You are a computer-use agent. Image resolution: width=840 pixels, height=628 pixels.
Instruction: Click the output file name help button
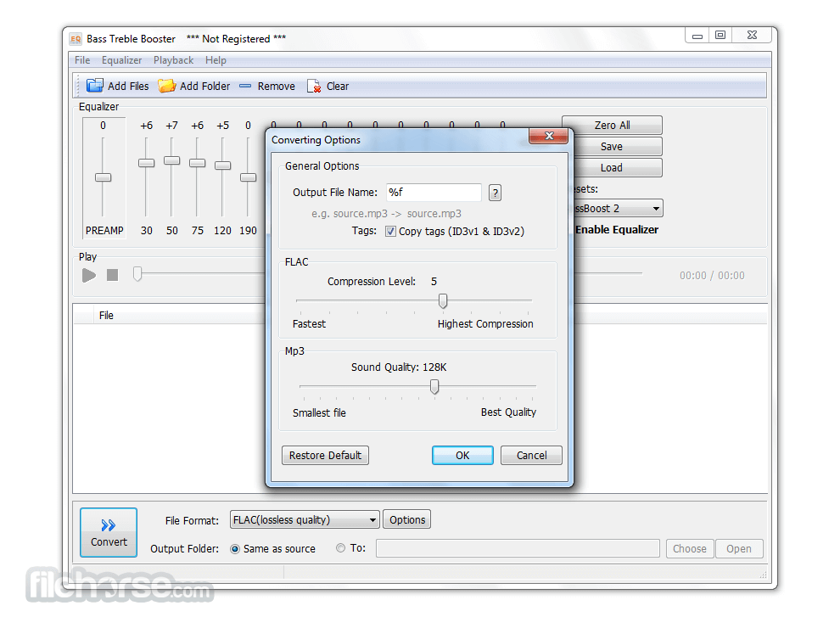[x=495, y=193]
